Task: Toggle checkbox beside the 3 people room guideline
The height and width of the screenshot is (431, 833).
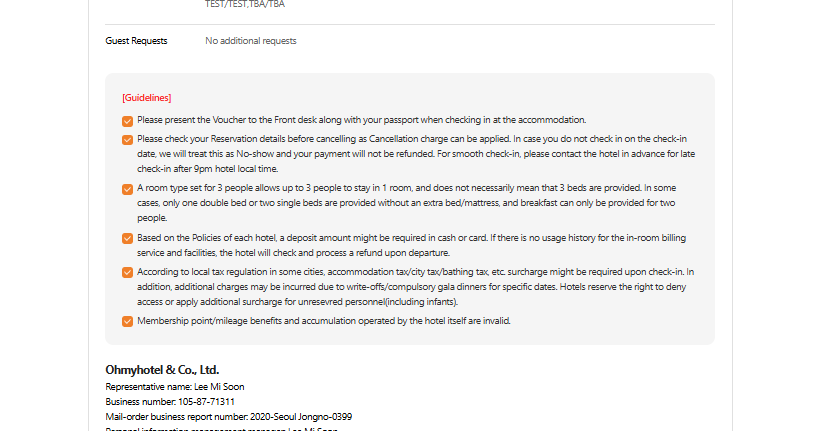Action: pyautogui.click(x=127, y=188)
